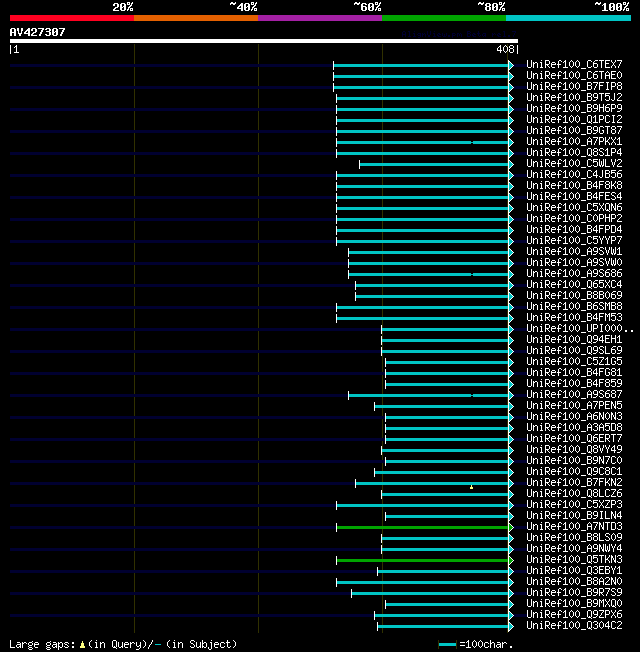This screenshot has height=652, width=640.
Task: Click the green alignment bar for UniRef100_Q5TKN3
Action: click(x=422, y=561)
